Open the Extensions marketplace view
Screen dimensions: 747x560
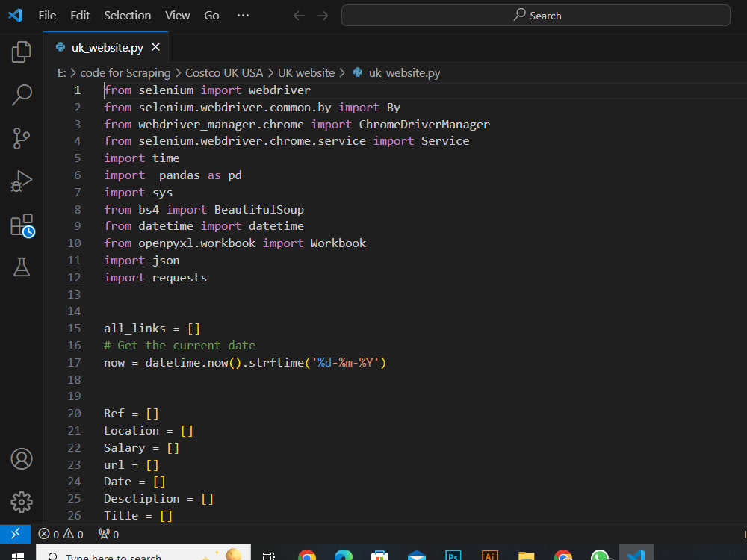(21, 224)
